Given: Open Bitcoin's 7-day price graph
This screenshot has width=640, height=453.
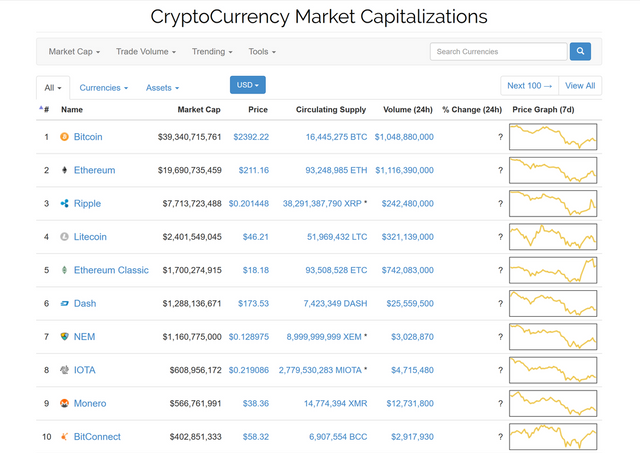Looking at the screenshot, I should [x=553, y=137].
